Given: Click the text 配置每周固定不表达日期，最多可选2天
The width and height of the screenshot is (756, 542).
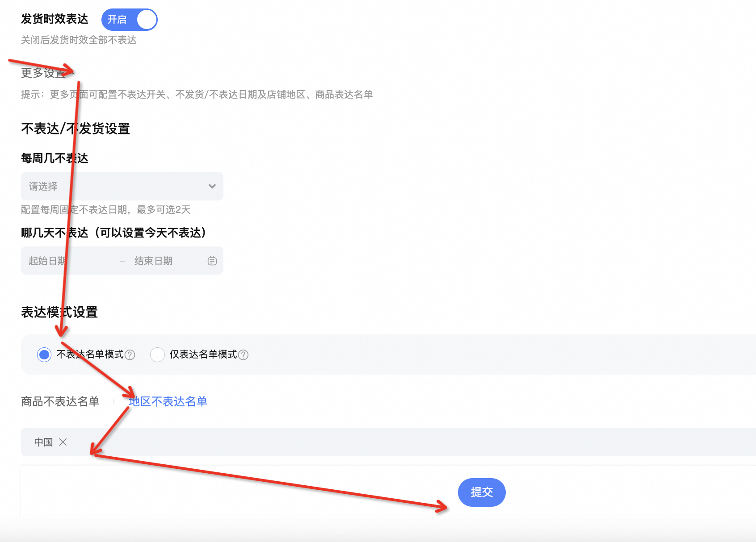Looking at the screenshot, I should tap(106, 209).
